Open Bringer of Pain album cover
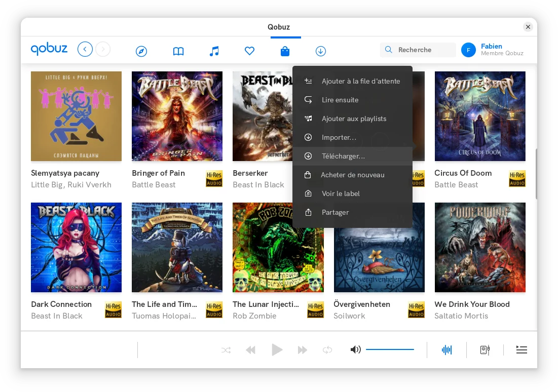 coord(177,116)
